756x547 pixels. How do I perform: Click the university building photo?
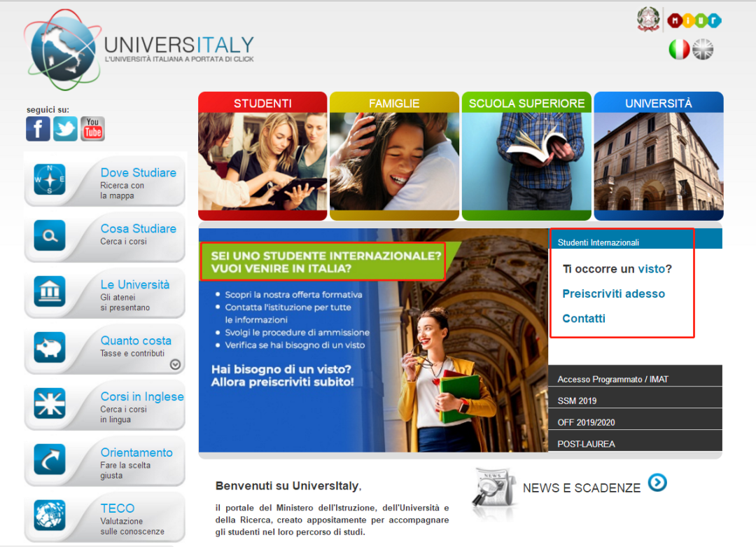659,162
